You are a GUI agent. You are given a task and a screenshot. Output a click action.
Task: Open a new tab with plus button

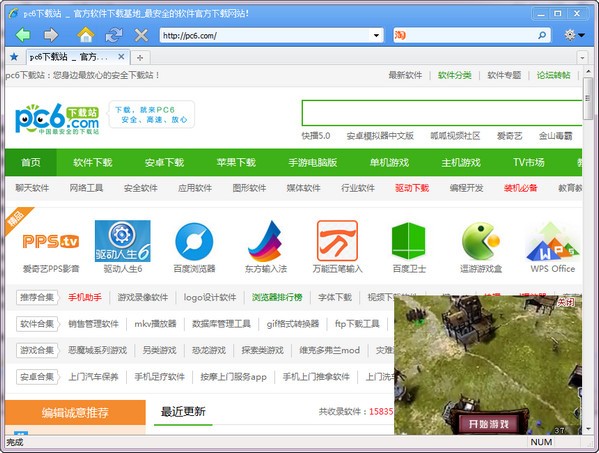point(140,58)
